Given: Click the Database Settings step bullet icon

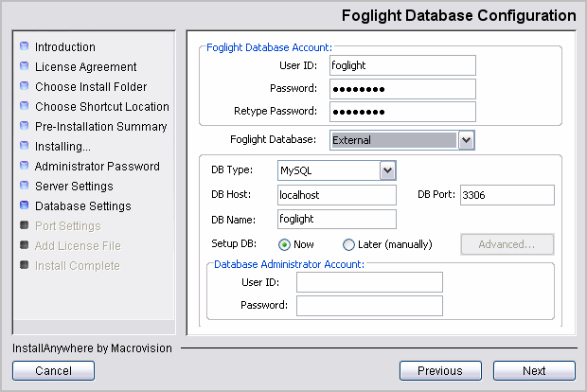Looking at the screenshot, I should point(25,206).
